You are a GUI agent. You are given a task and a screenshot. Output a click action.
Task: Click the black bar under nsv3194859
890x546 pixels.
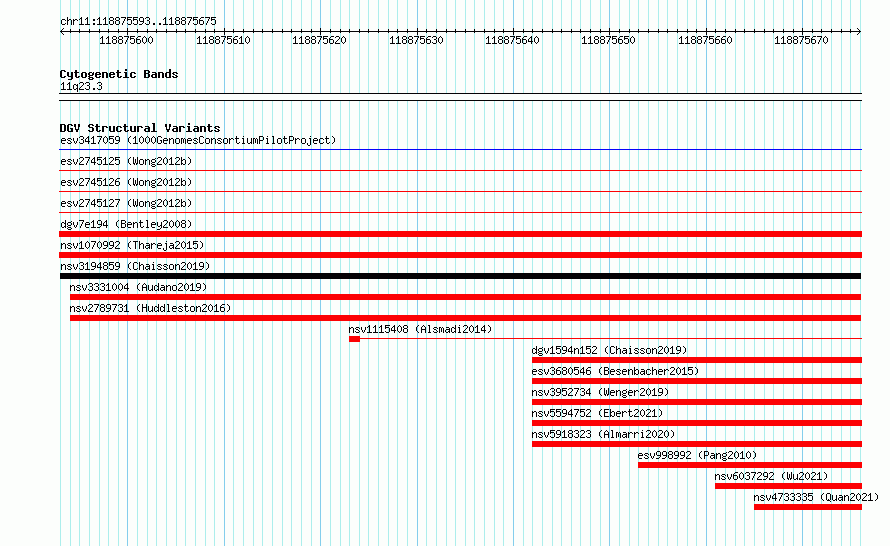point(460,276)
